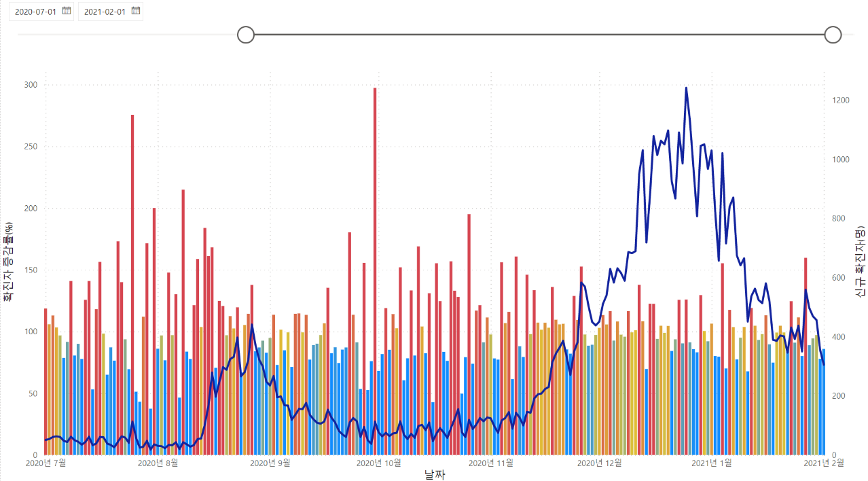Select the late-July red bar reaching 275
The image size is (868, 481).
coord(132,272)
